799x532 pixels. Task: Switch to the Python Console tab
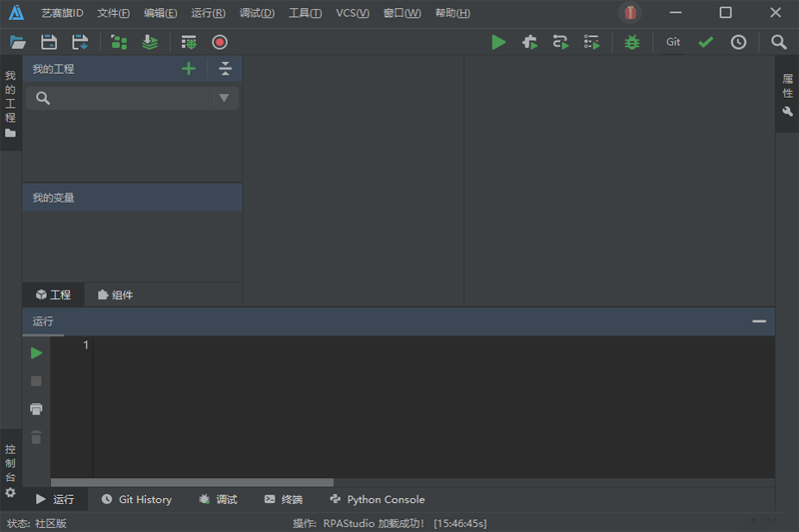pos(378,499)
